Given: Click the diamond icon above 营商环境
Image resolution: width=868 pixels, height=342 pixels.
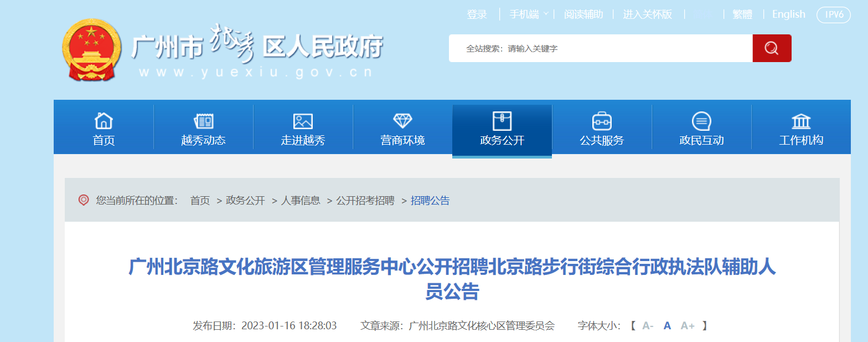Looking at the screenshot, I should [402, 121].
